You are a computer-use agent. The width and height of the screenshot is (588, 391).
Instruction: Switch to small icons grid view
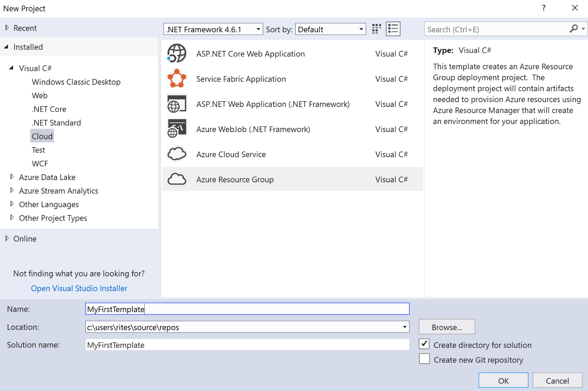(x=376, y=29)
